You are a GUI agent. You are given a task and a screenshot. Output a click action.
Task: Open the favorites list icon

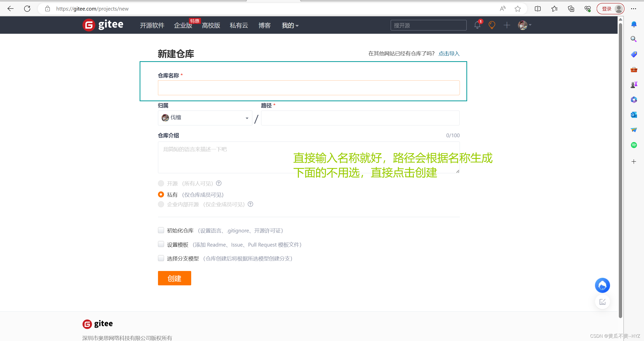click(554, 9)
